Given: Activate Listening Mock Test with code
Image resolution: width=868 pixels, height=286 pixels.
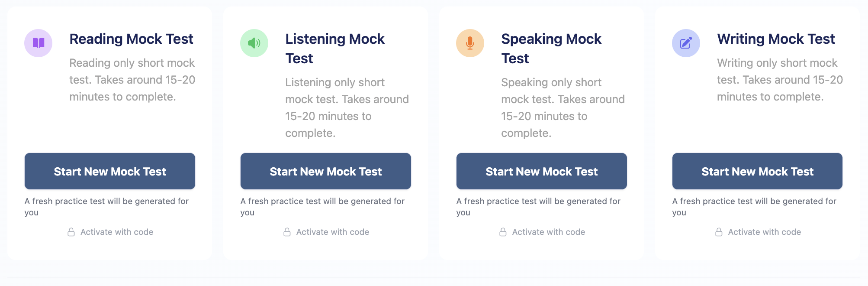Looking at the screenshot, I should [x=332, y=232].
